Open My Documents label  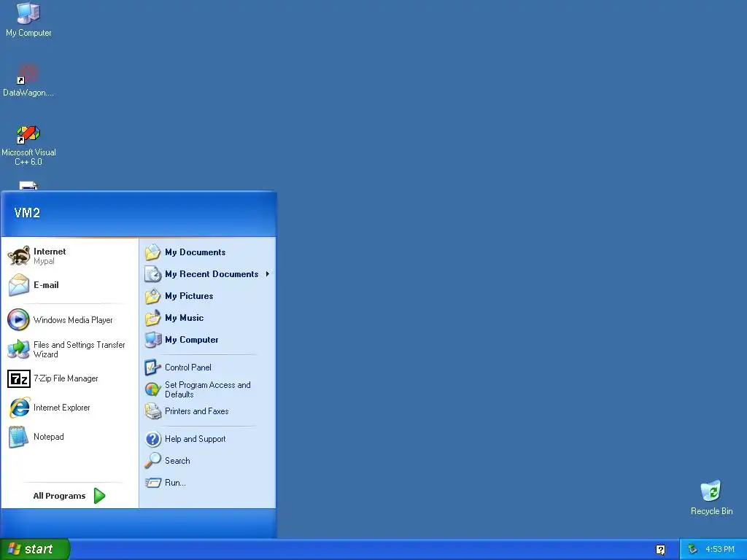196,252
